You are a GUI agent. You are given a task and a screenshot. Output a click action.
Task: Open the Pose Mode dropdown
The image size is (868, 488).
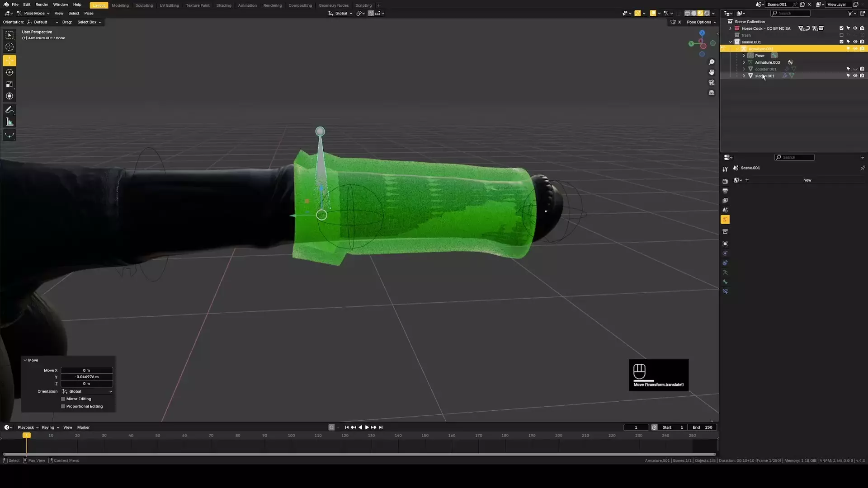[34, 13]
